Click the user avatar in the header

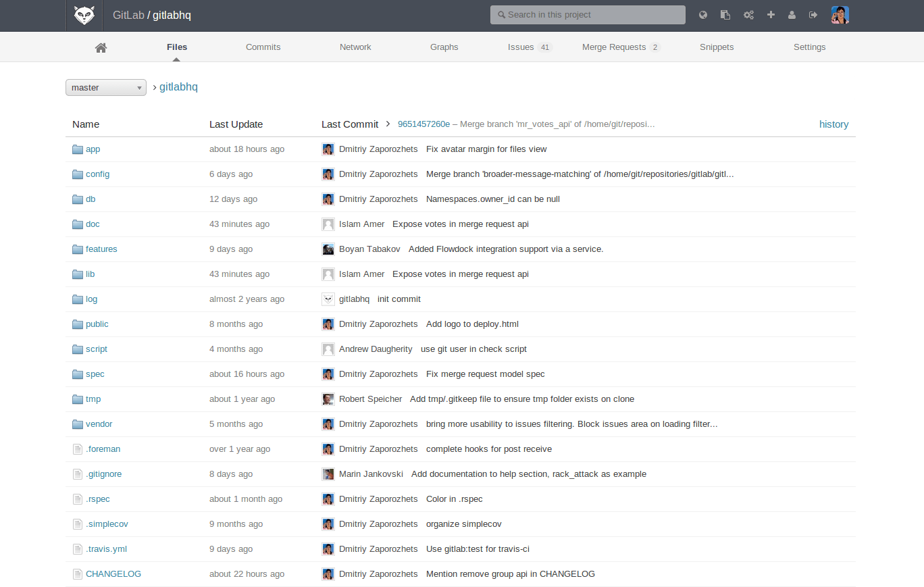click(x=840, y=15)
